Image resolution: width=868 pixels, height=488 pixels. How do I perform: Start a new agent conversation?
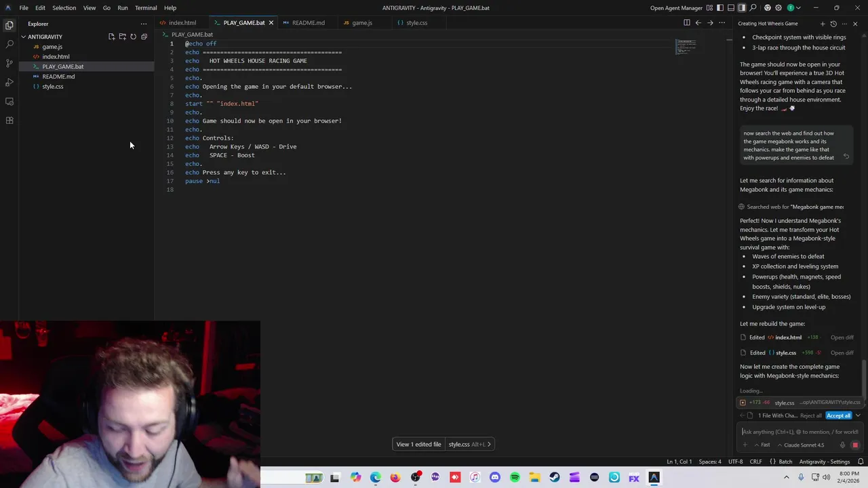click(823, 24)
